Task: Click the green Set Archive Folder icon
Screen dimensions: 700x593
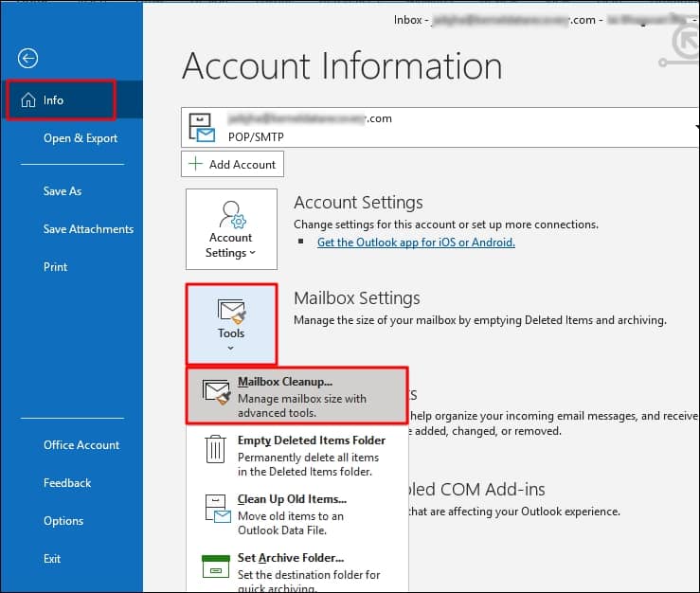Action: [x=216, y=566]
